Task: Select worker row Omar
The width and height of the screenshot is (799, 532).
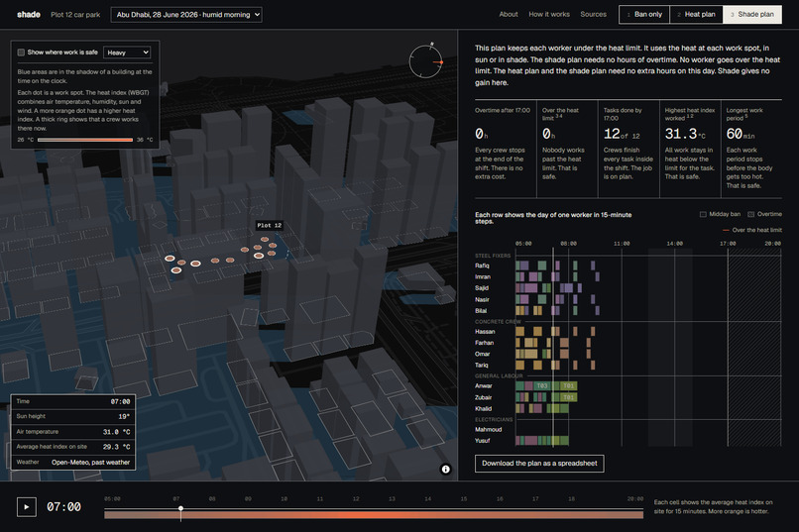Action: click(628, 354)
